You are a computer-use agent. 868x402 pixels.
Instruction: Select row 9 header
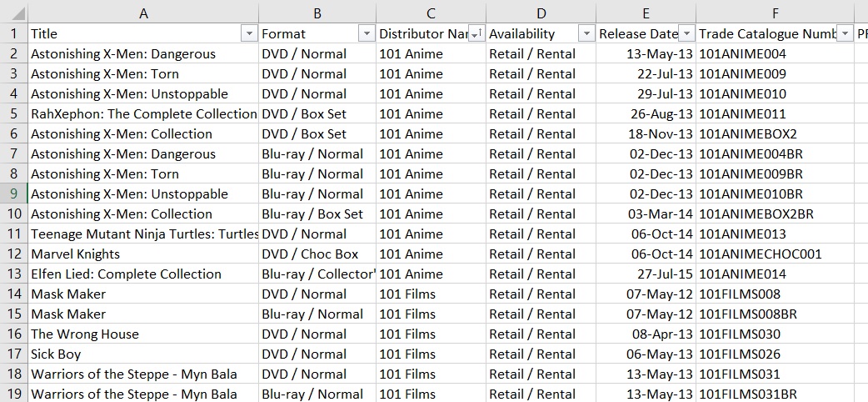click(13, 193)
